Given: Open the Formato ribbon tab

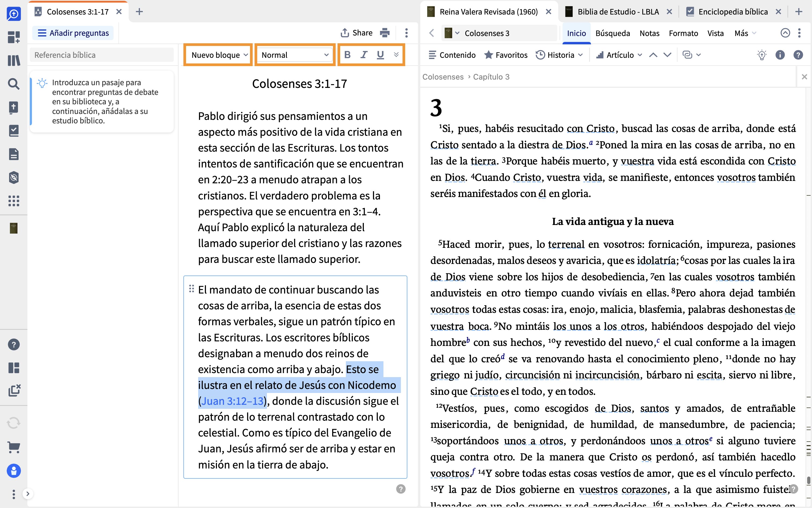Looking at the screenshot, I should pyautogui.click(x=683, y=33).
